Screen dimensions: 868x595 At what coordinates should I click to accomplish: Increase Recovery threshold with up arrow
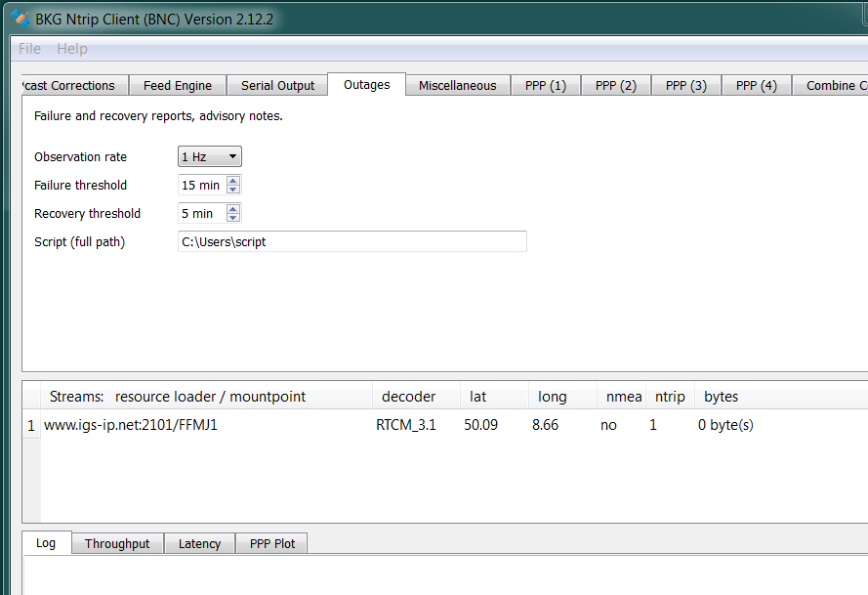[x=233, y=209]
